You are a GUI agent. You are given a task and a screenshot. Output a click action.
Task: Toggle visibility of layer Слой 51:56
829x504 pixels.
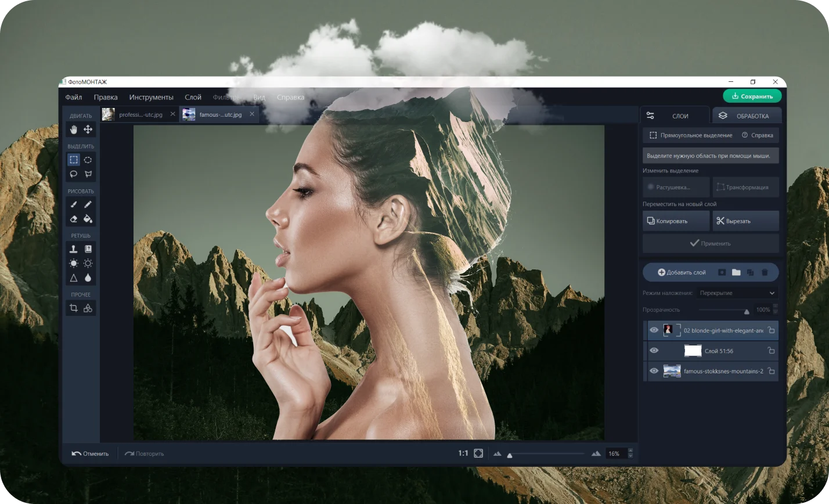tap(654, 351)
